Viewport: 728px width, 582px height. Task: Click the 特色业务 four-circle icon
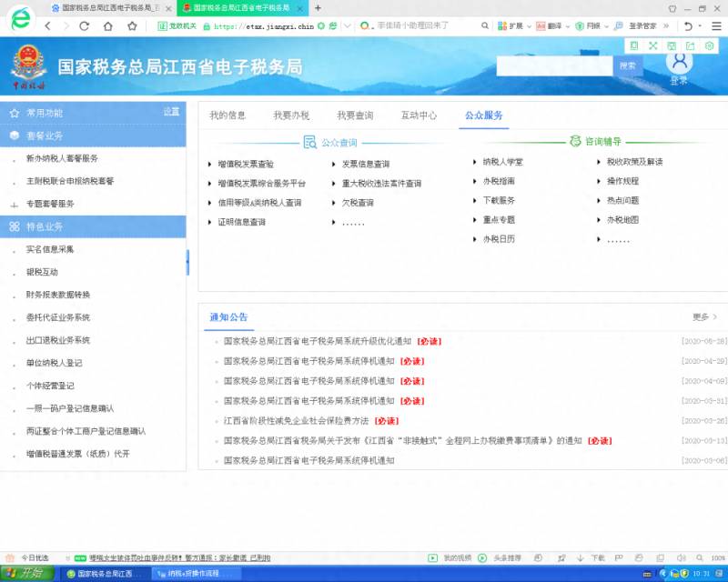click(15, 226)
